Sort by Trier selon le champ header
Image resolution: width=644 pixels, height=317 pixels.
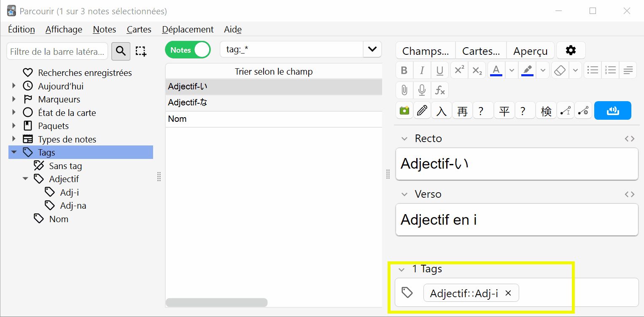click(x=274, y=71)
